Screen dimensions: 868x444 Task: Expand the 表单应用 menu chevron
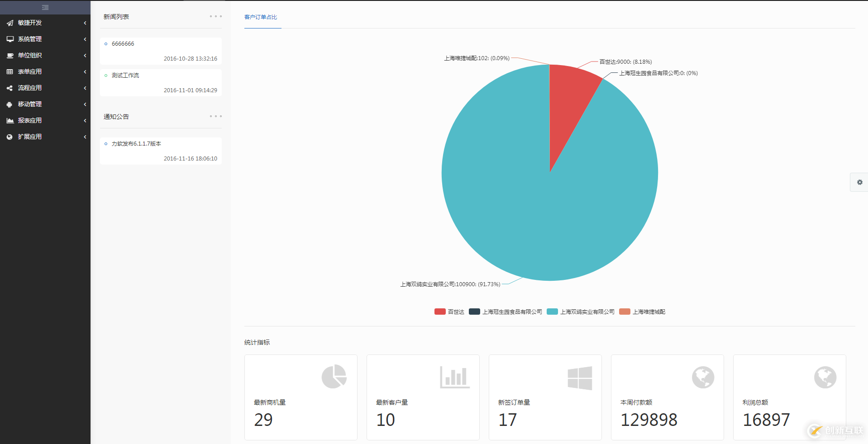85,72
